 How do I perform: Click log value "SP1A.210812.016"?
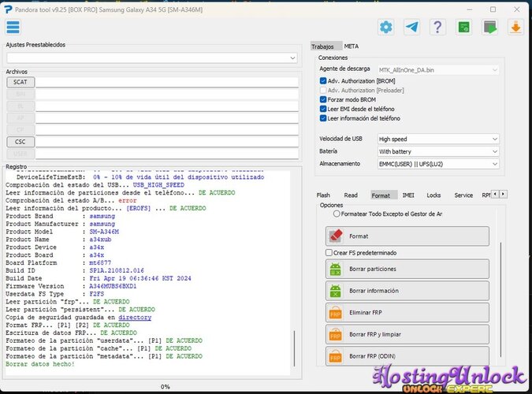tap(117, 270)
